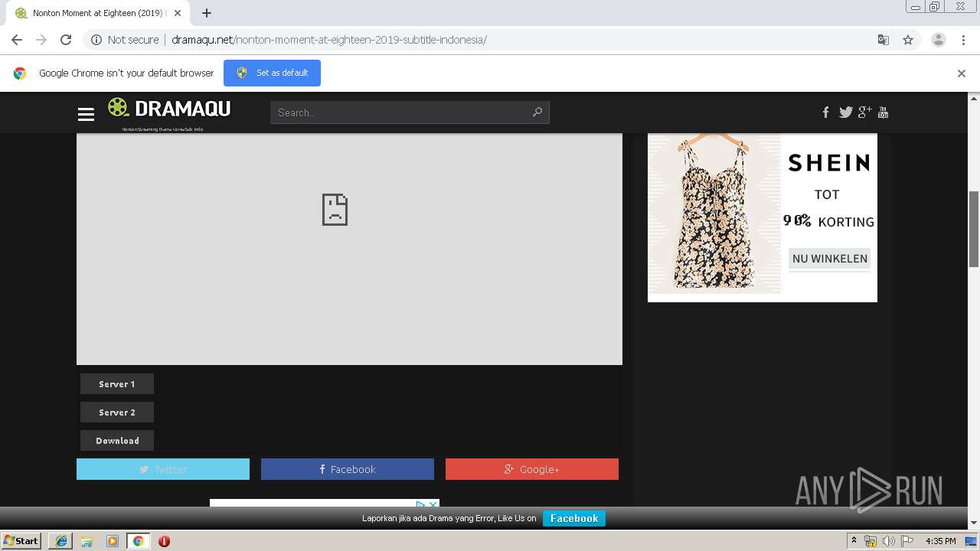Open the Dramaqu hamburger menu
This screenshot has width=980, height=551.
coord(86,114)
